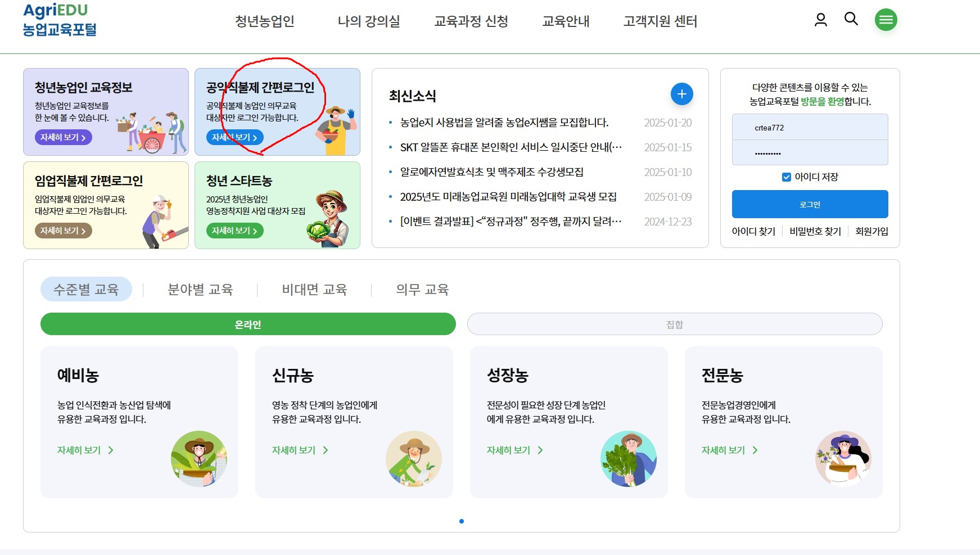Select the 온라인 education toggle
The width and height of the screenshot is (980, 555).
(x=247, y=324)
